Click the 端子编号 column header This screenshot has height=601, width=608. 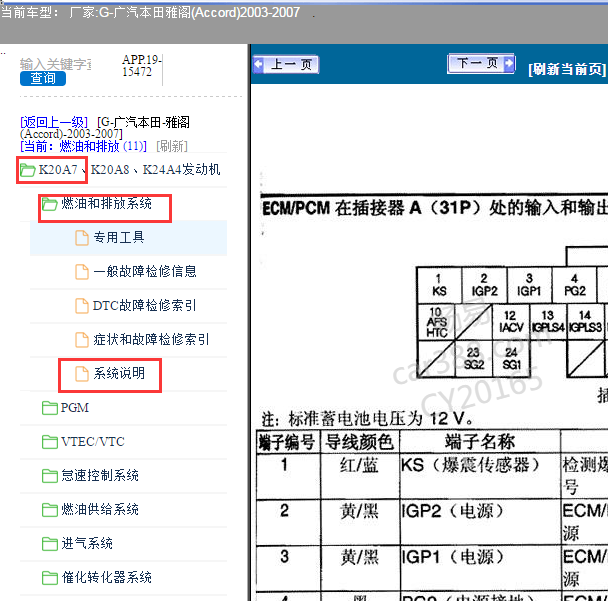pos(287,442)
